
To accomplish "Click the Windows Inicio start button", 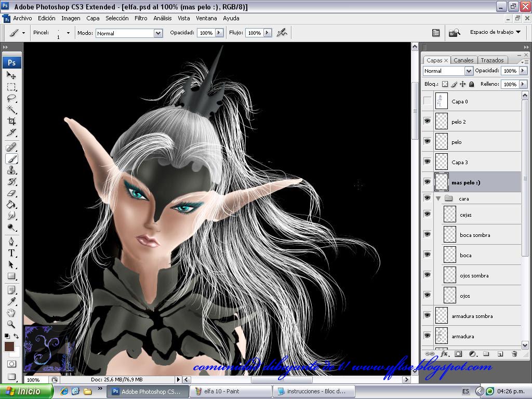I will (27, 391).
